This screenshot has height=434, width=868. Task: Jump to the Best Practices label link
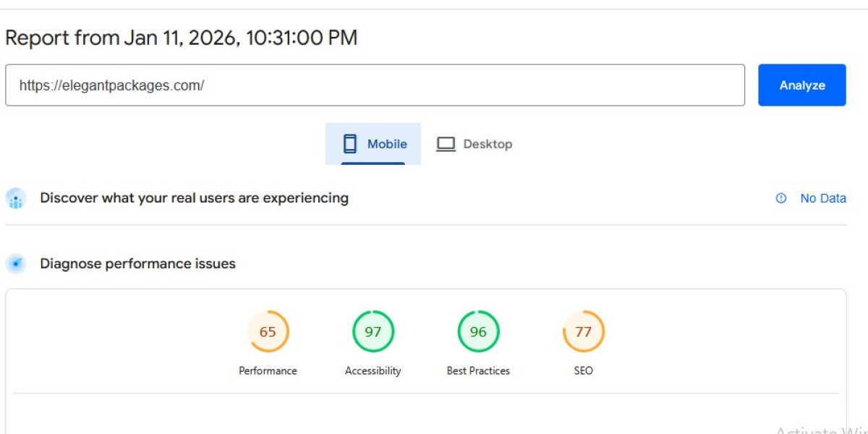478,370
